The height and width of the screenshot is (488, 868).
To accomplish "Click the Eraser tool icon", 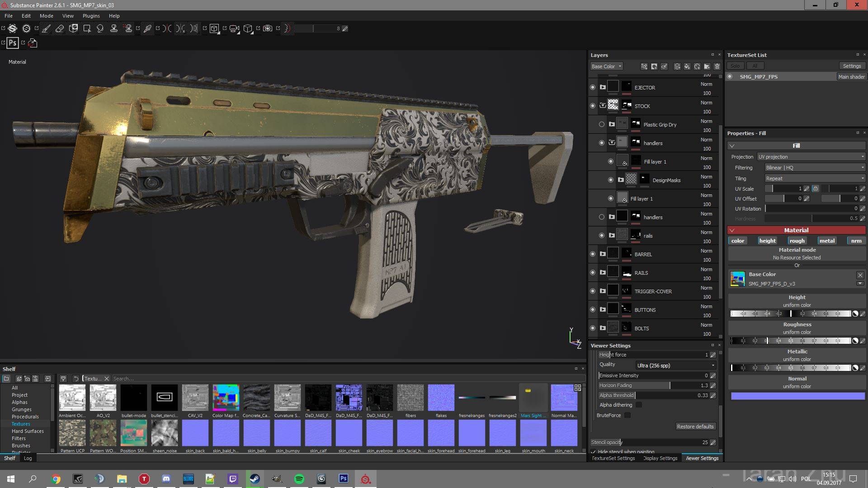I will pos(60,28).
